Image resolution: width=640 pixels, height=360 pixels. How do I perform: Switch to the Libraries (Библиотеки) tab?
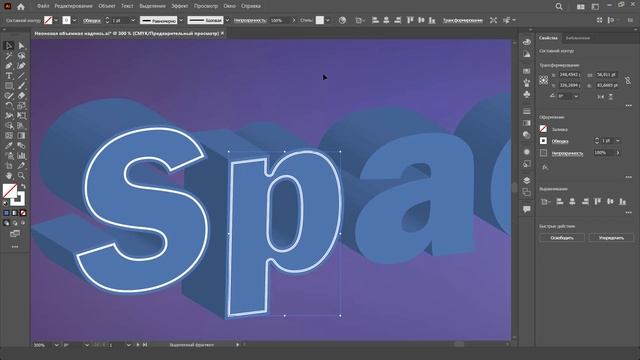[x=578, y=38]
